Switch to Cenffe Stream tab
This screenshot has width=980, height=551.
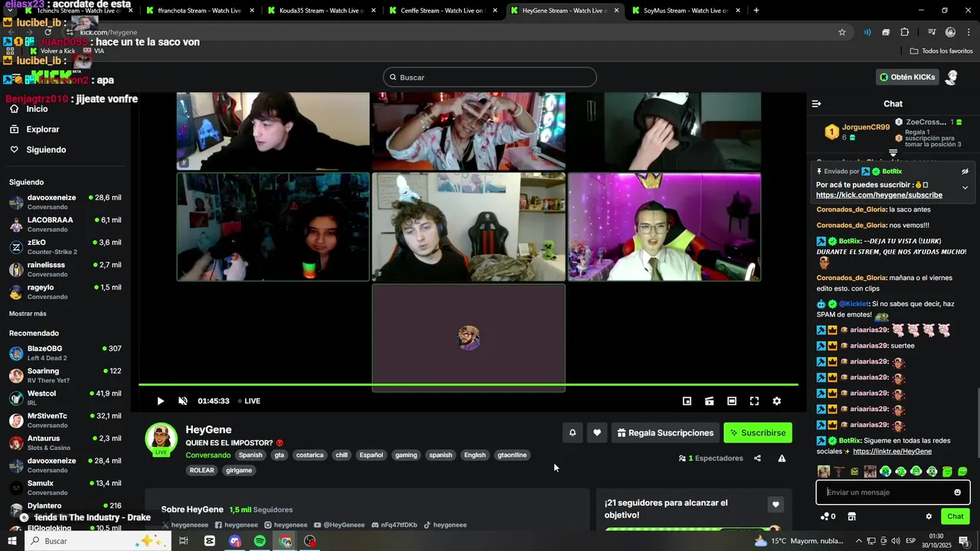[442, 11]
